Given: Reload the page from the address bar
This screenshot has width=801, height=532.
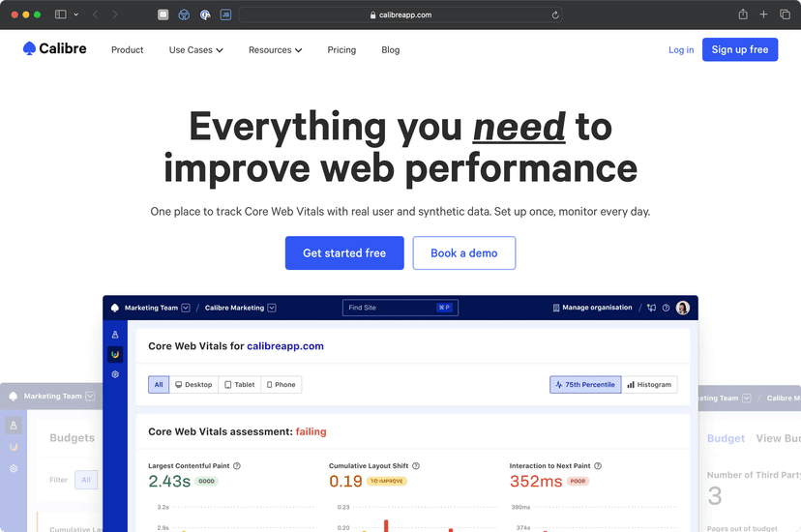Looking at the screenshot, I should tap(555, 15).
